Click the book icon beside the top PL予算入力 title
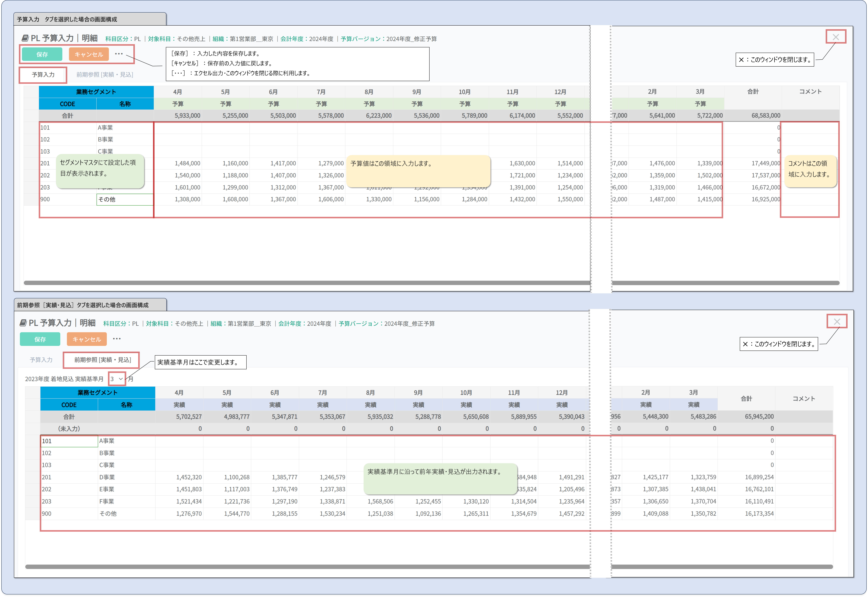 coord(25,38)
